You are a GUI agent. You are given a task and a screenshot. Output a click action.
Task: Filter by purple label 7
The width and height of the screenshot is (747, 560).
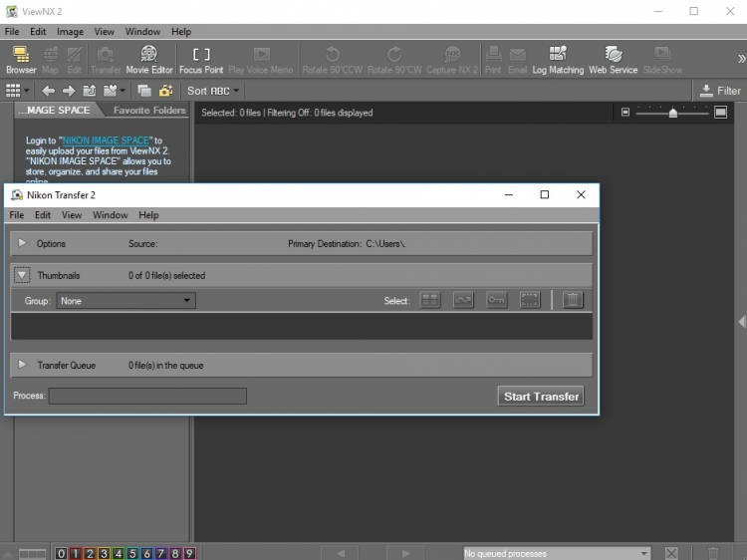tap(161, 553)
